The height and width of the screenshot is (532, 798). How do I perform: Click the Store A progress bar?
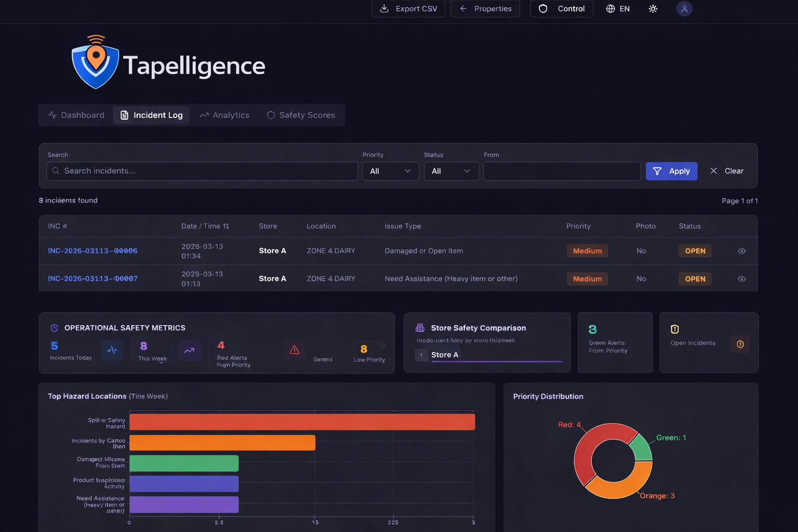[497, 361]
